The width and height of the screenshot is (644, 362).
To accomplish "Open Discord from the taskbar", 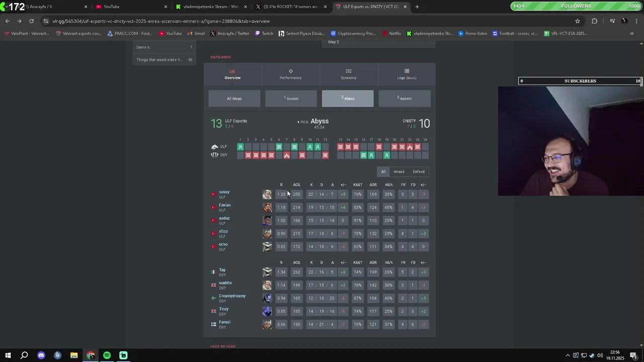I will (x=41, y=355).
